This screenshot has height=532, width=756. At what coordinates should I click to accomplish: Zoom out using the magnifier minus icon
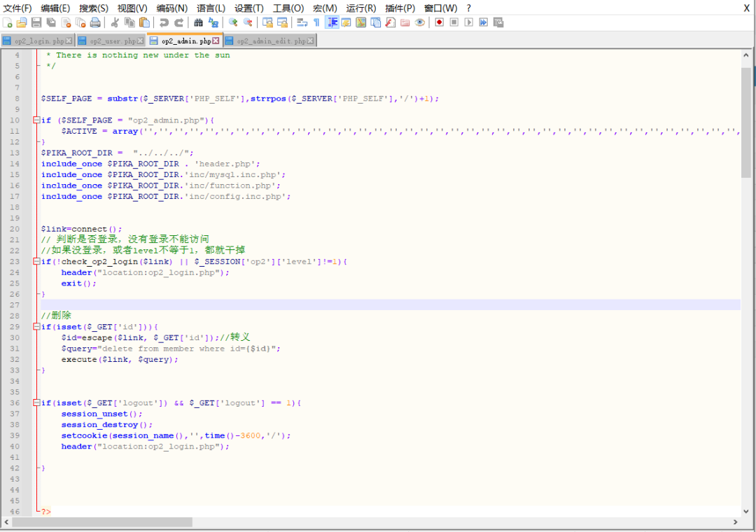[x=248, y=22]
